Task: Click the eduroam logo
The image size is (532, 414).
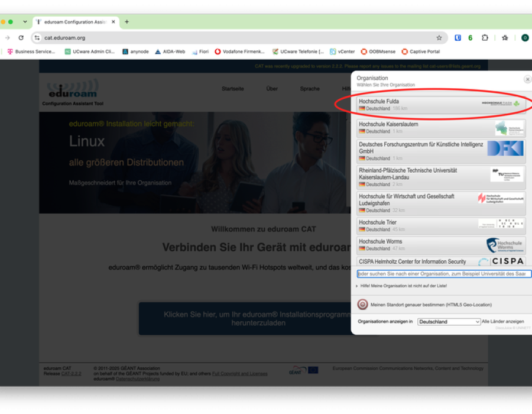Action: click(x=73, y=89)
